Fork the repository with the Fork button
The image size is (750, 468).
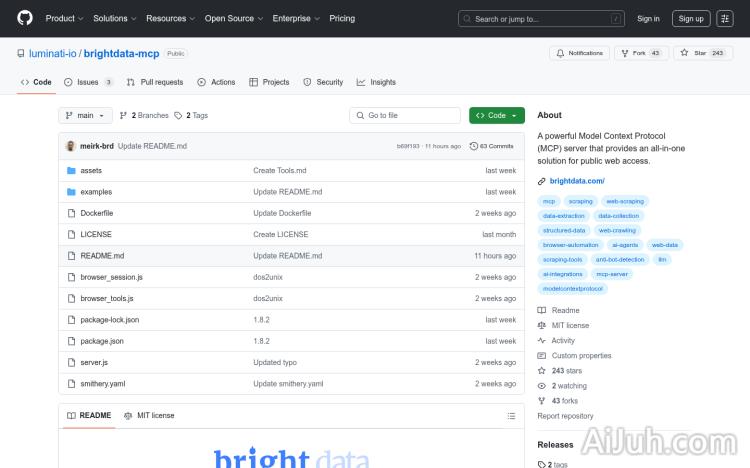tap(641, 53)
